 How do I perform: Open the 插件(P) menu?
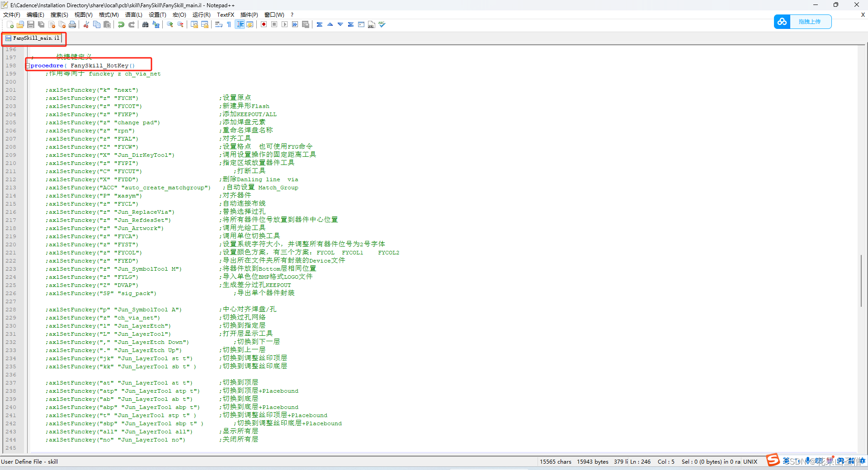click(x=249, y=15)
